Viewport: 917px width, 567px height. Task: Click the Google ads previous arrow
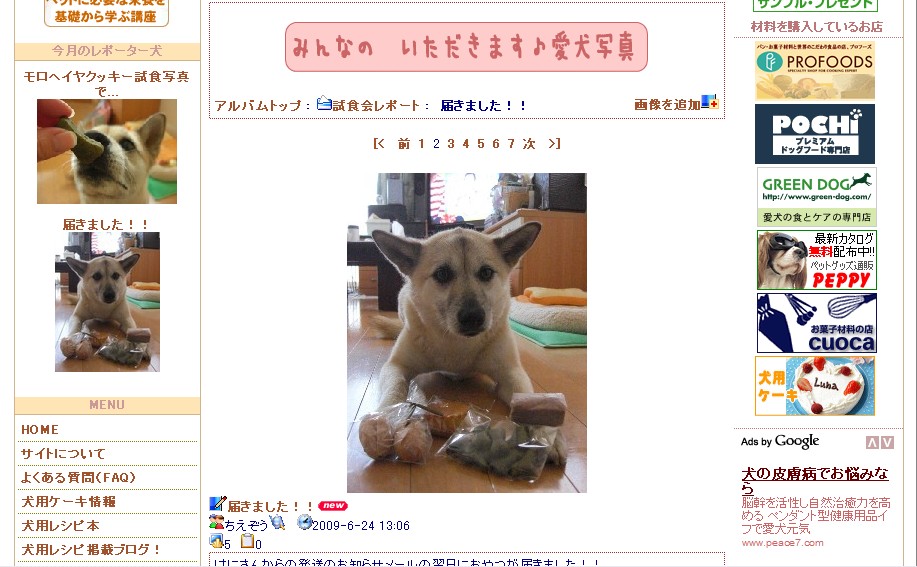point(872,442)
